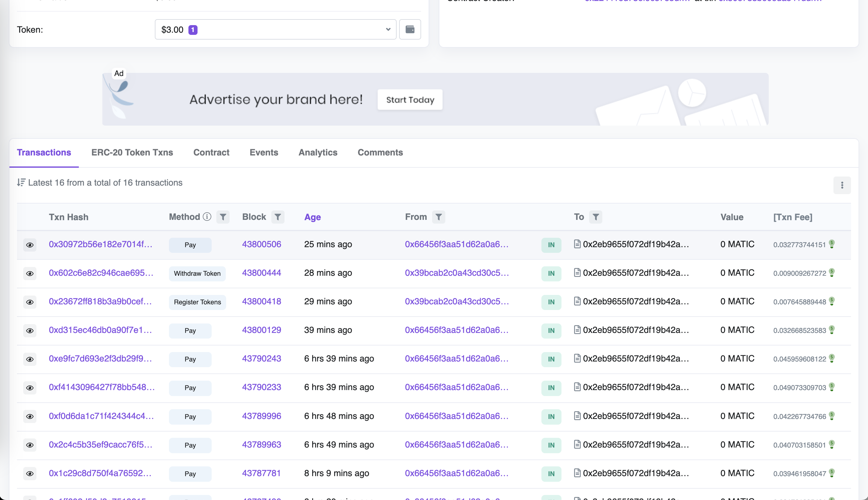
Task: Click the Block column filter icon
Action: (278, 217)
